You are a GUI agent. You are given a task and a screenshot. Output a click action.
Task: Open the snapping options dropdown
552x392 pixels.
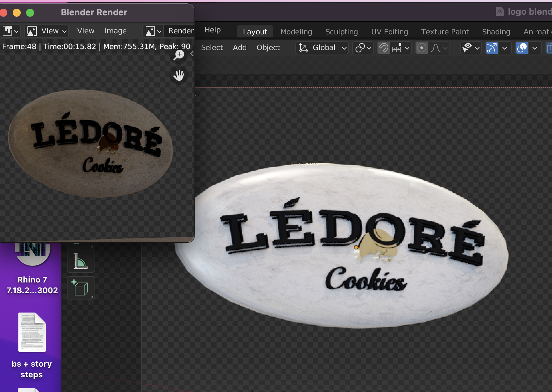point(401,48)
